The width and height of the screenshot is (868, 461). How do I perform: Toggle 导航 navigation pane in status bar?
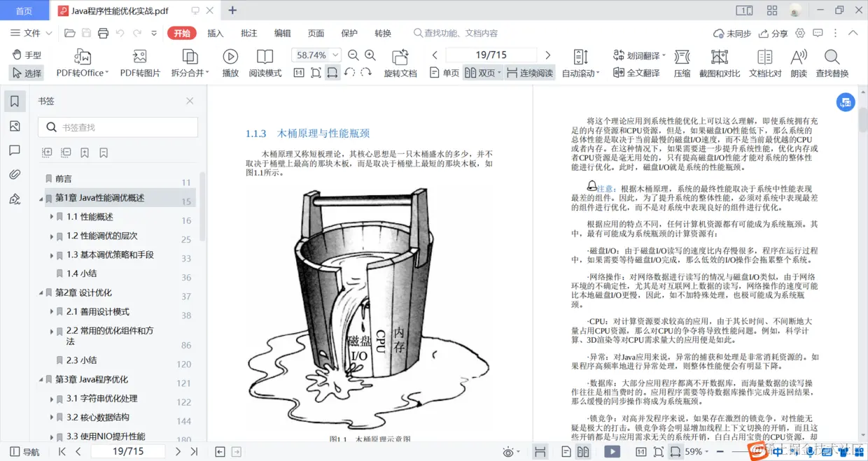point(24,452)
